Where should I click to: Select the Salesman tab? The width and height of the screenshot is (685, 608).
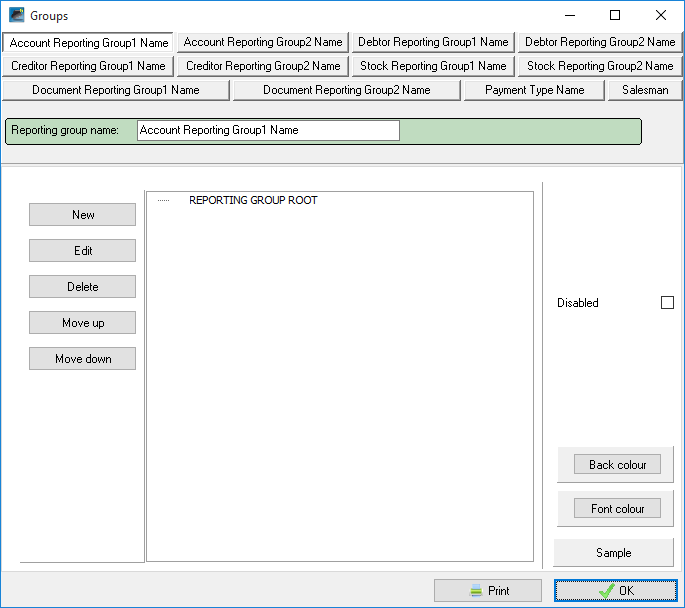645,90
